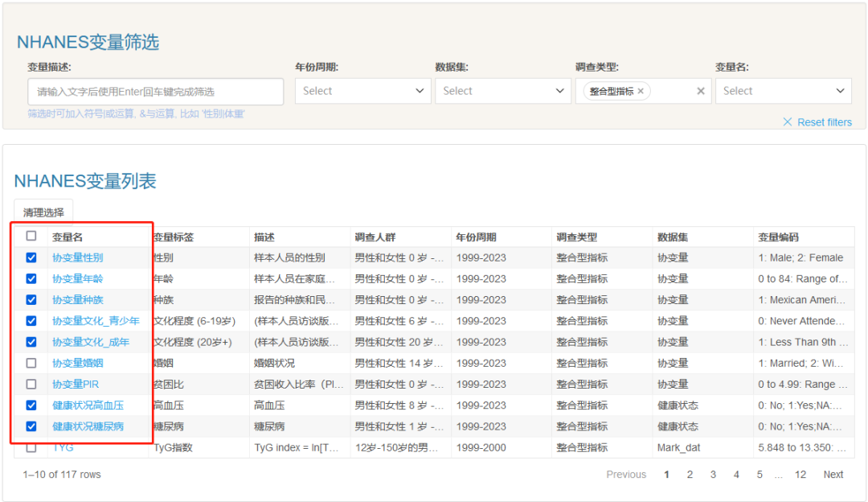Click the 清理选择 button
868x502 pixels.
pos(43,212)
